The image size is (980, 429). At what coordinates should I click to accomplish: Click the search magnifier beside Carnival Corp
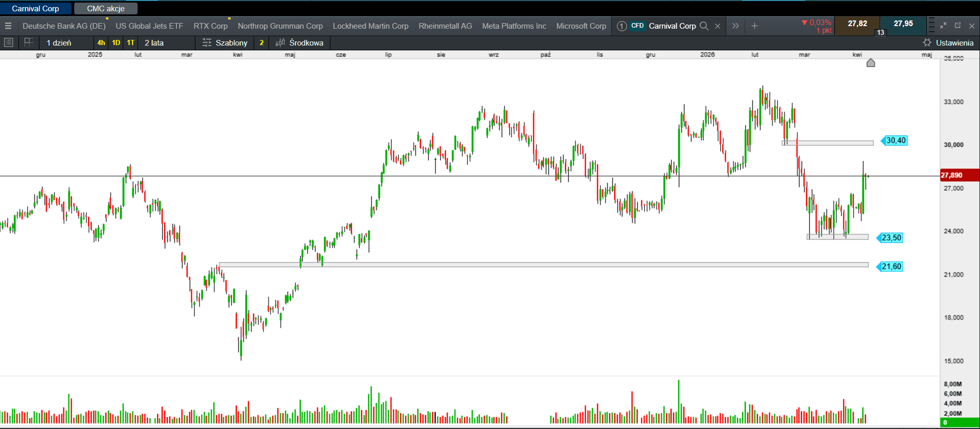coord(704,26)
